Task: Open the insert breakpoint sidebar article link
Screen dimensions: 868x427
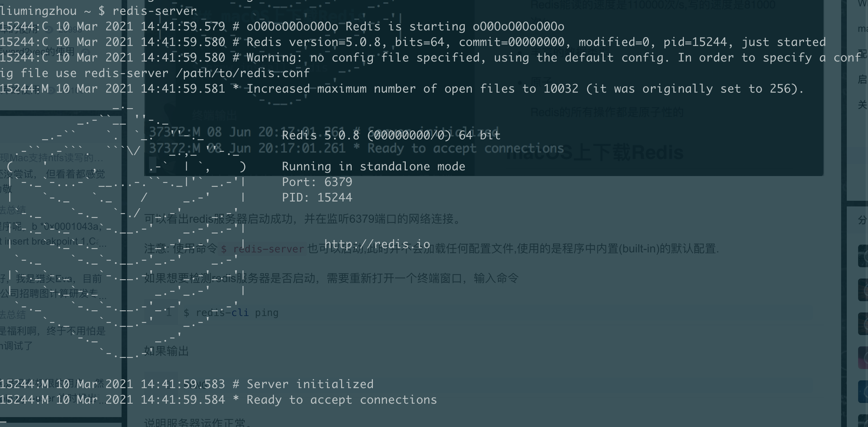Action: [x=53, y=241]
